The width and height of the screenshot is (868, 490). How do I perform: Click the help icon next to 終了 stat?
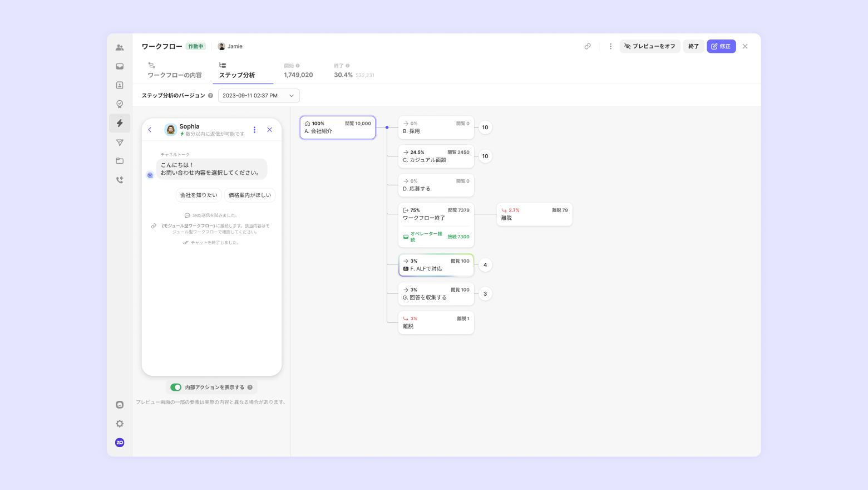pos(348,66)
